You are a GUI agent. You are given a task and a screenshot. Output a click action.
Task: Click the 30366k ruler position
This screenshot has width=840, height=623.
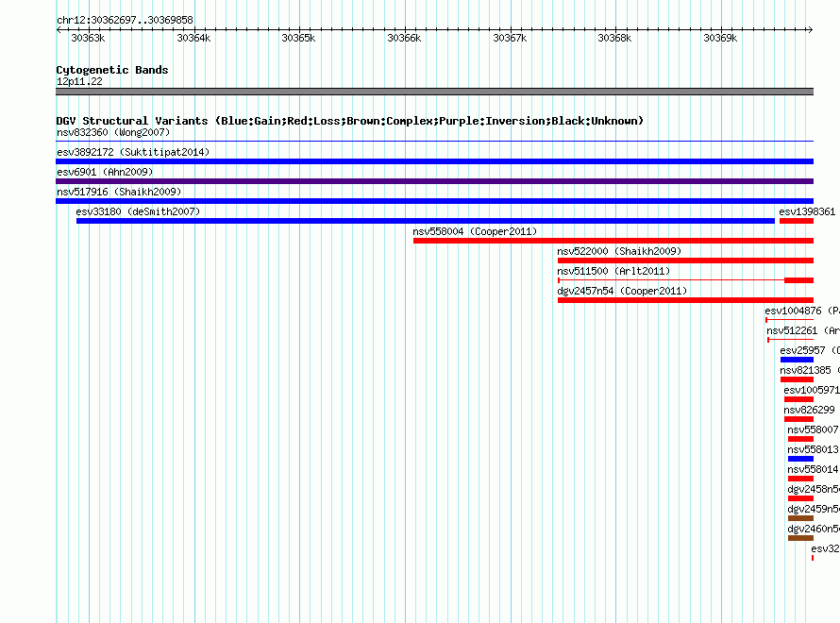click(x=404, y=38)
